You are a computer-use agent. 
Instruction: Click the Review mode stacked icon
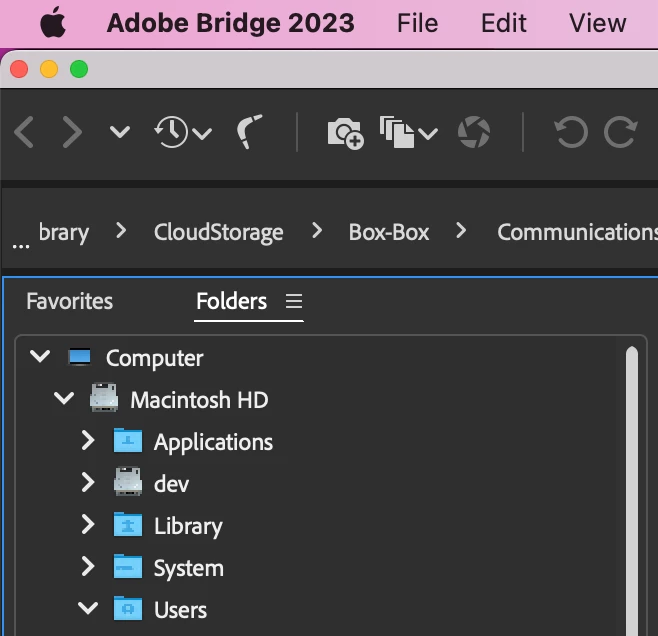click(x=408, y=132)
